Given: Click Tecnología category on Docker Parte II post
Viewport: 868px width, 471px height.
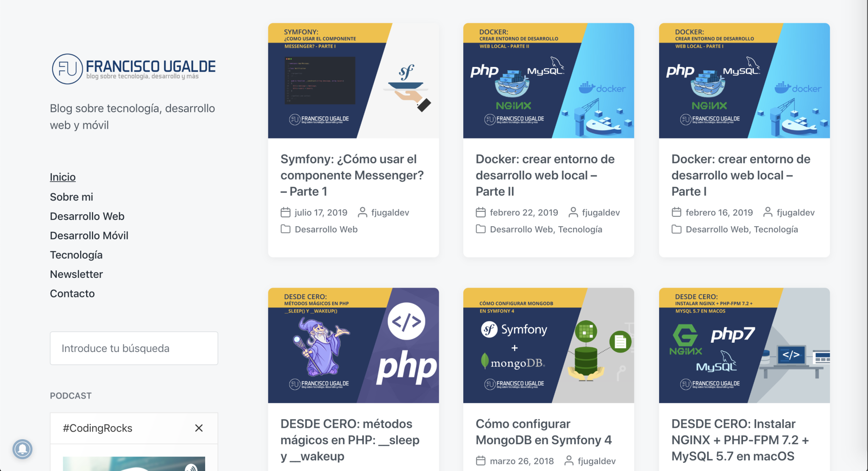Looking at the screenshot, I should point(580,230).
